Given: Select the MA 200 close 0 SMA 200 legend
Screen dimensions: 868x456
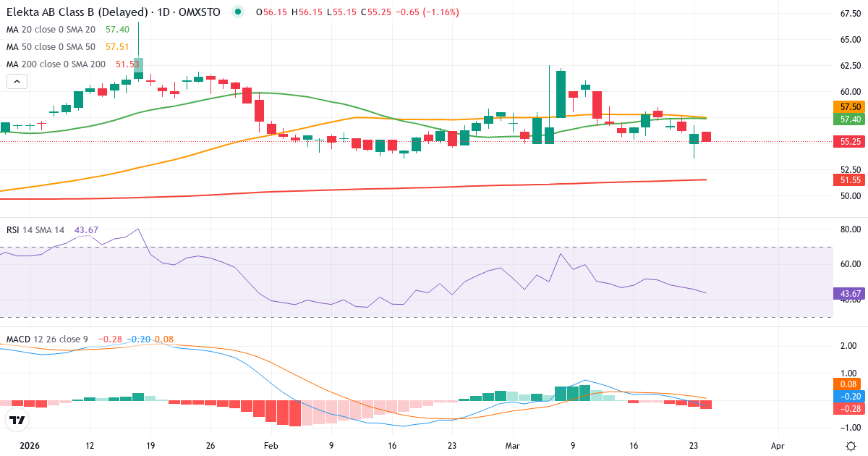Looking at the screenshot, I should [x=56, y=64].
